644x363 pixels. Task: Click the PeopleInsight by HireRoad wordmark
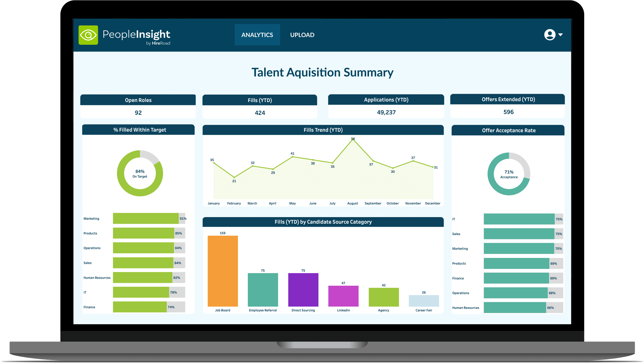(136, 37)
